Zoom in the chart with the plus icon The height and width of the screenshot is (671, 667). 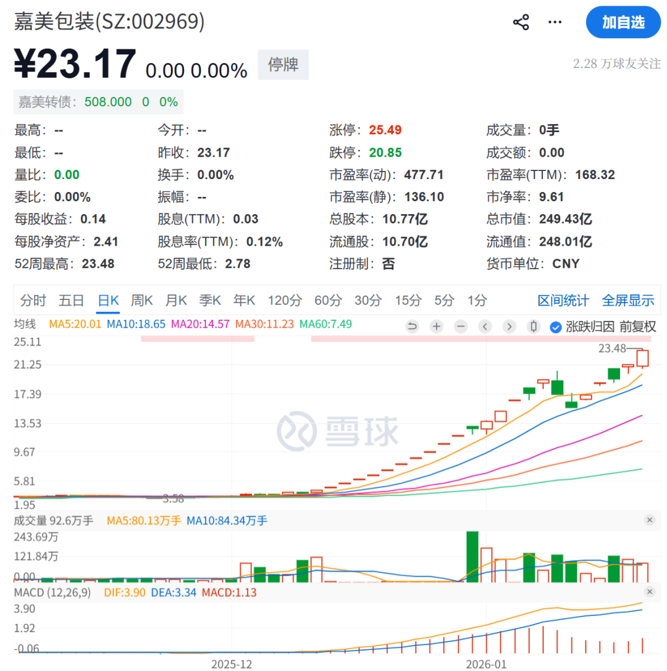point(436,325)
